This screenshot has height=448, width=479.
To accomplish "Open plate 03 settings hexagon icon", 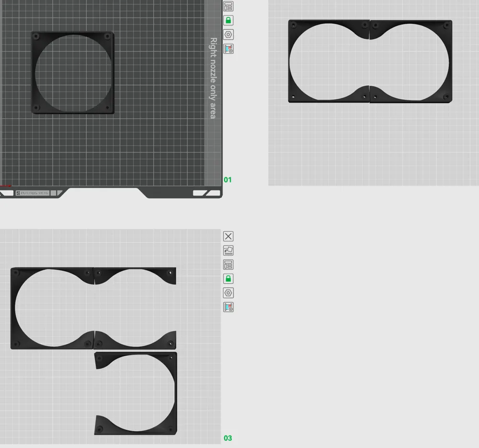I will [228, 293].
